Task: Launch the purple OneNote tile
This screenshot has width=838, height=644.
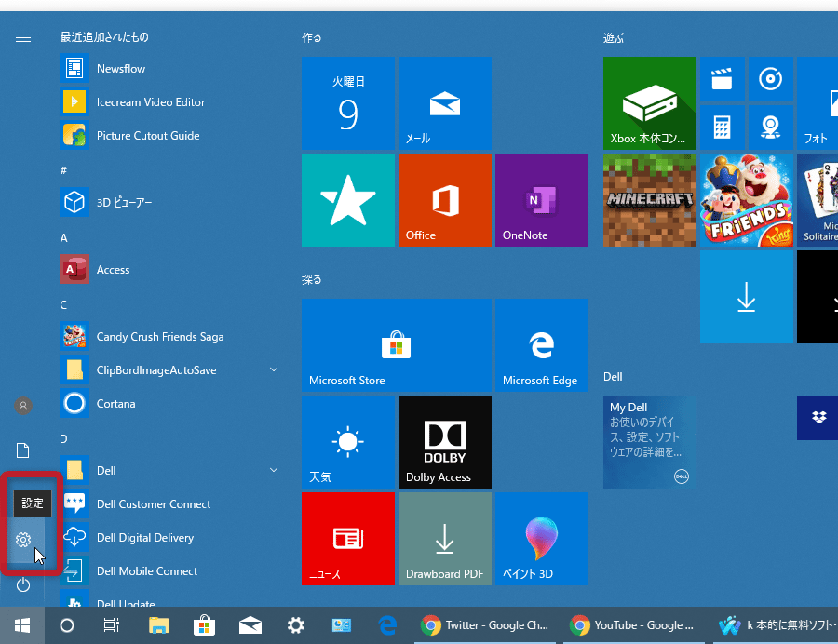Action: click(541, 200)
